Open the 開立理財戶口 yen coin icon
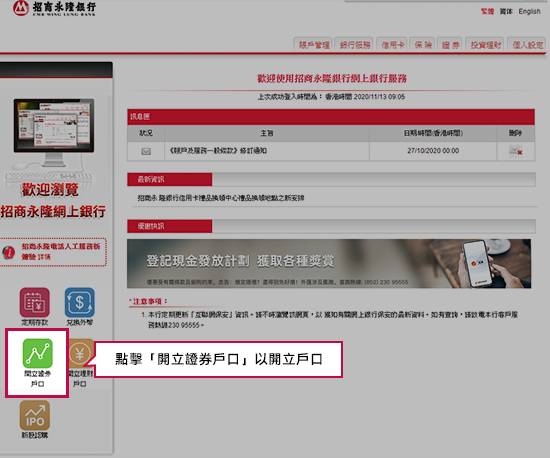The image size is (550, 458). (x=81, y=353)
